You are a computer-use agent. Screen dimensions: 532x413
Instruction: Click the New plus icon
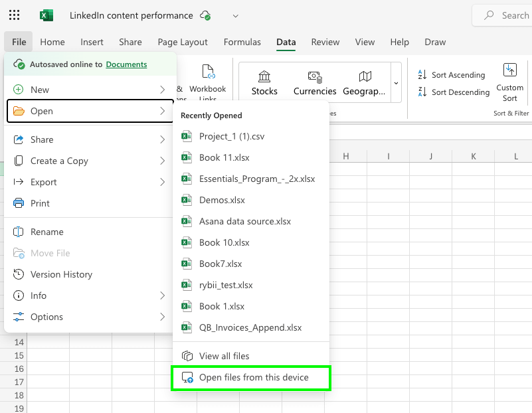[19, 90]
